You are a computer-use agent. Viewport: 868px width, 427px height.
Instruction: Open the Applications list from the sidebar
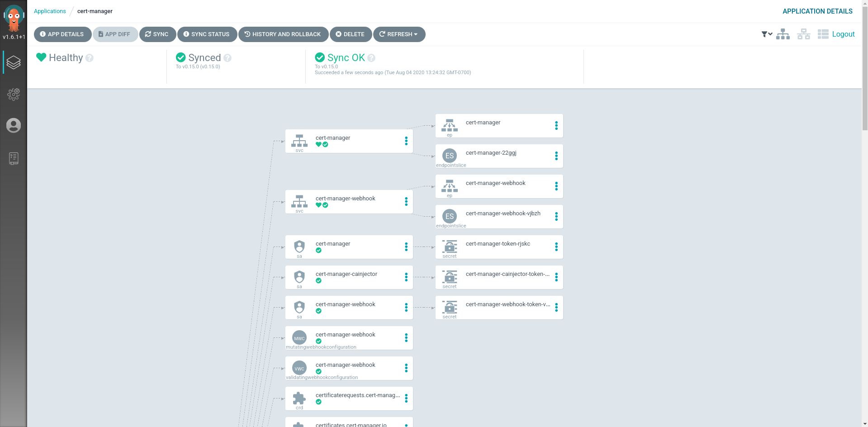point(14,62)
